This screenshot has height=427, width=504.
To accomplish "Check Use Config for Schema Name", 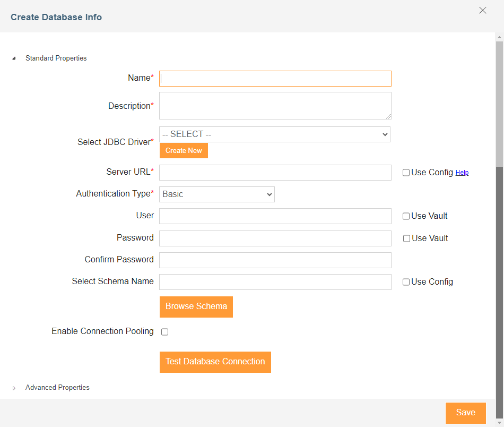I will [x=406, y=282].
